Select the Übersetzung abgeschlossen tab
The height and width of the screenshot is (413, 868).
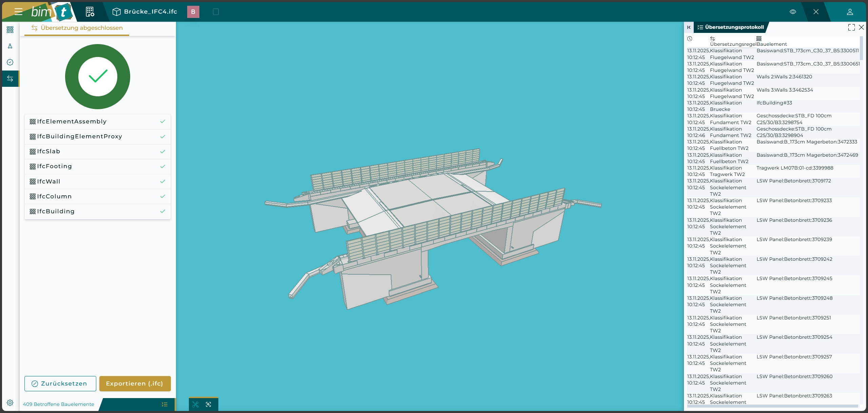(x=77, y=28)
